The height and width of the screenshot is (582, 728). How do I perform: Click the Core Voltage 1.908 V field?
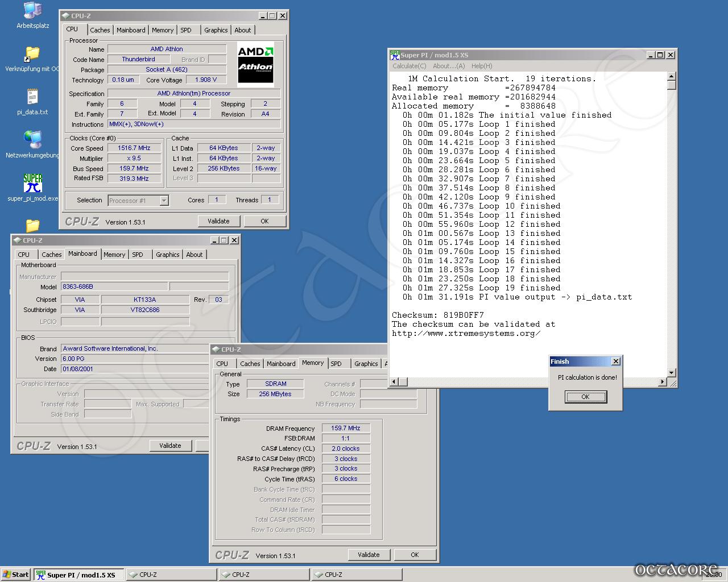tap(206, 80)
